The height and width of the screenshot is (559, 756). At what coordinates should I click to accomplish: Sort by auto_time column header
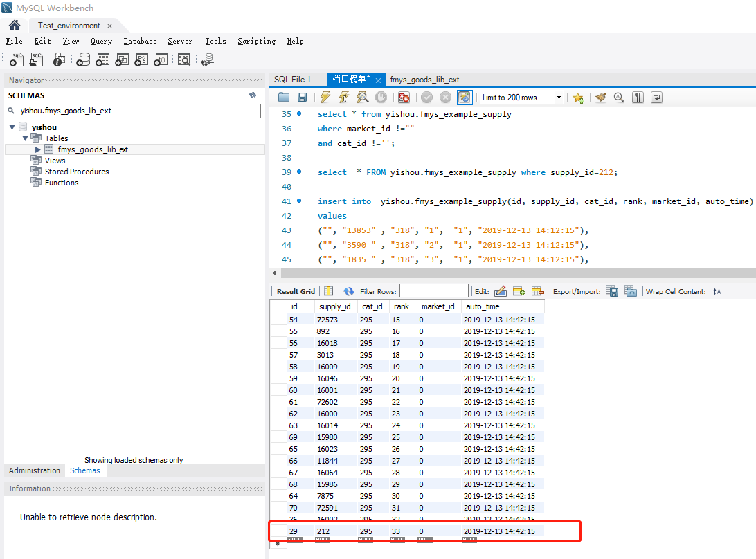[x=503, y=306]
